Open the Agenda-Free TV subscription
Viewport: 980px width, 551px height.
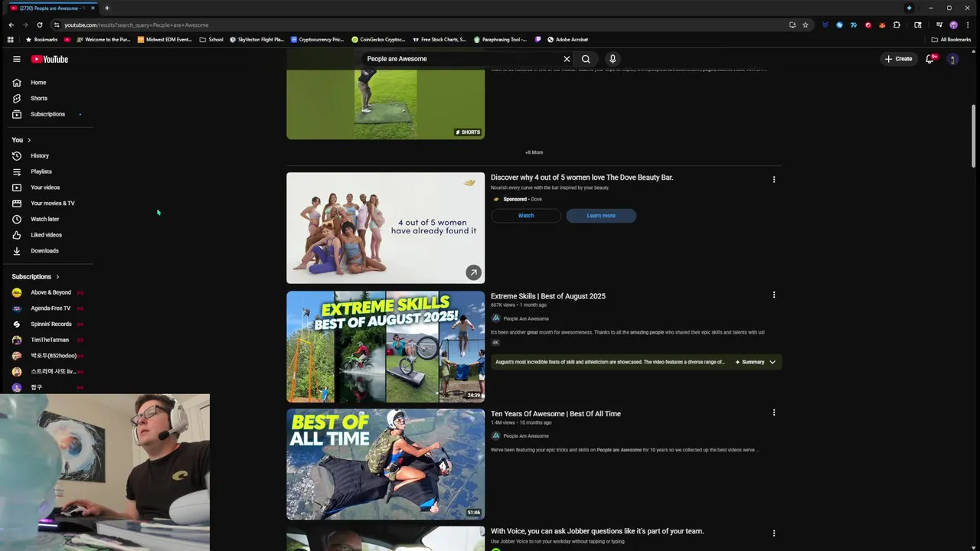point(49,308)
